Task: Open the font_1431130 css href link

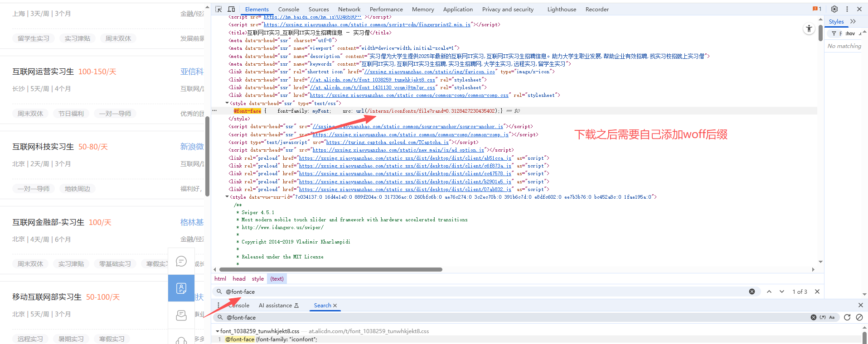Action: tap(372, 87)
